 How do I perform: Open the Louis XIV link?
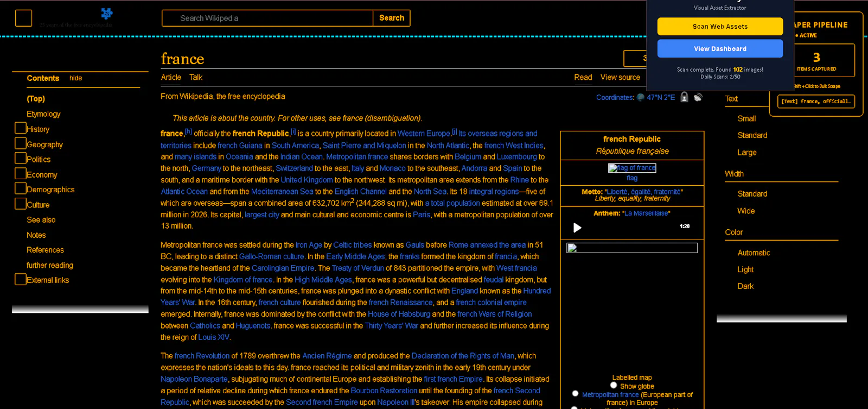click(214, 337)
